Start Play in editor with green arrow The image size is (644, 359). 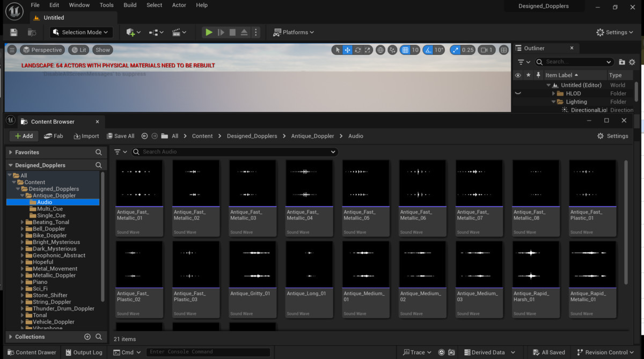[209, 32]
